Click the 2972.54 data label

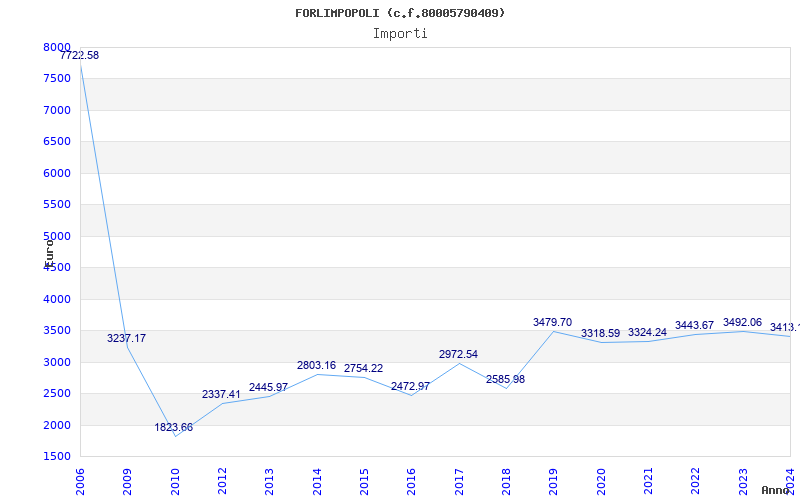pyautogui.click(x=458, y=354)
